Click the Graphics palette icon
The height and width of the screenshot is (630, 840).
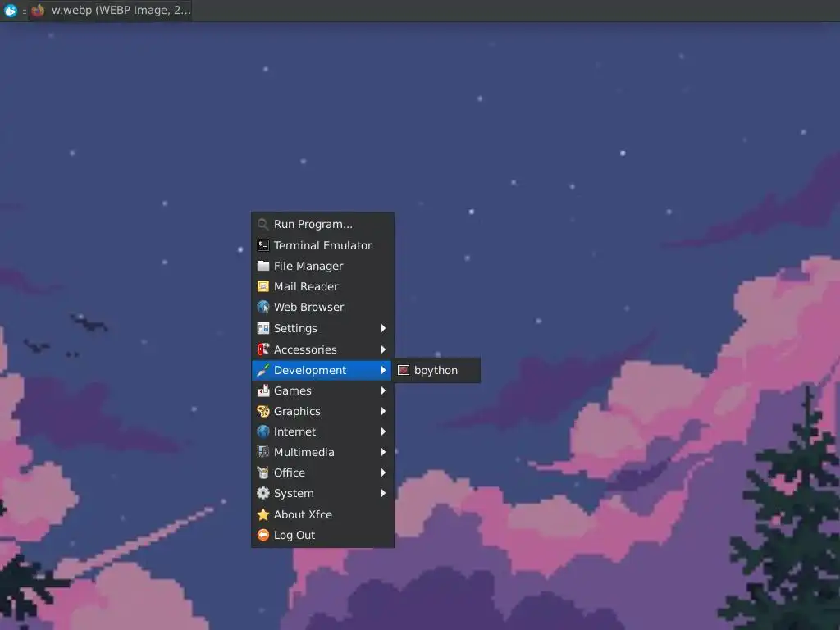[x=263, y=411]
